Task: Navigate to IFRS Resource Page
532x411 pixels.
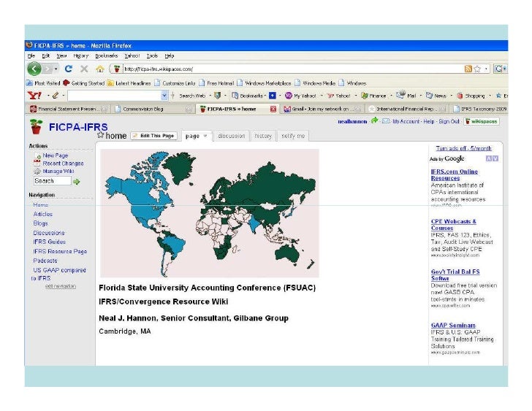Action: (60, 251)
